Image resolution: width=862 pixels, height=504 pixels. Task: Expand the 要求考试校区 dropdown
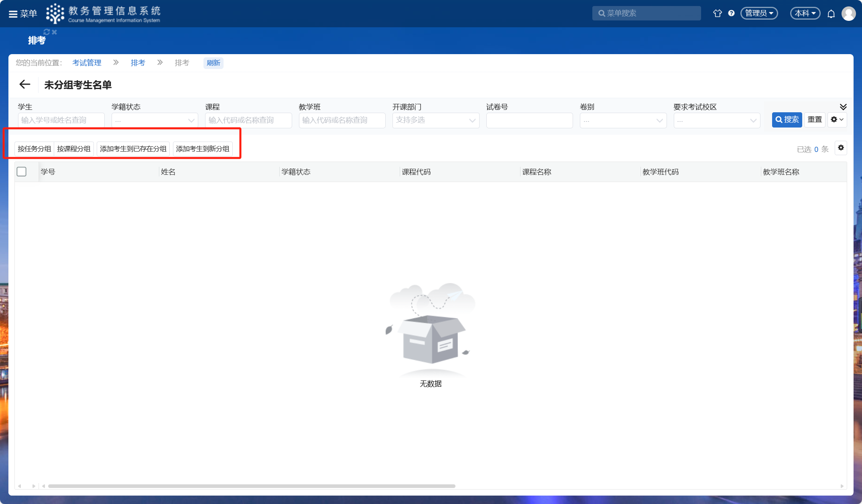[716, 120]
